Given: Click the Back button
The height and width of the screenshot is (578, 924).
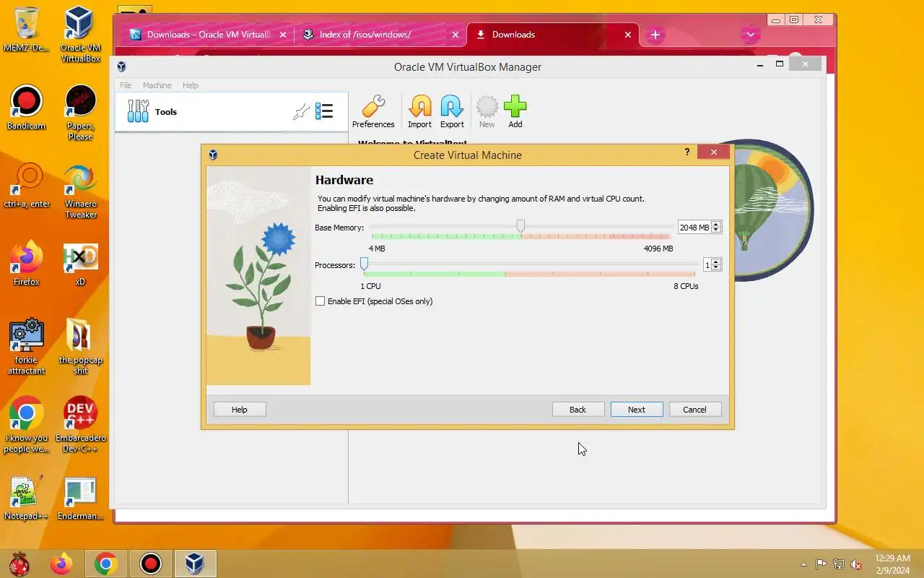Looking at the screenshot, I should click(578, 410).
